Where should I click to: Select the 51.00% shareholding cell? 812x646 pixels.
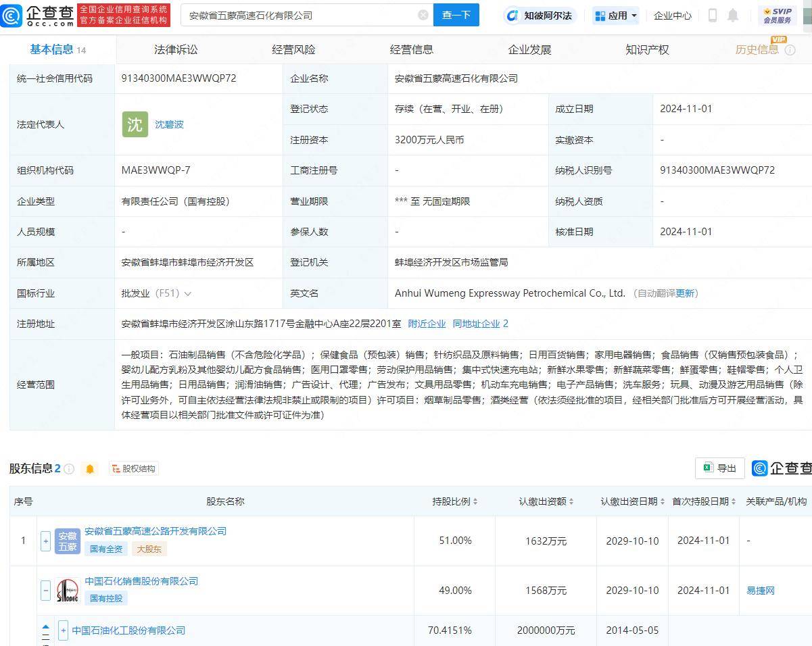[x=455, y=541]
